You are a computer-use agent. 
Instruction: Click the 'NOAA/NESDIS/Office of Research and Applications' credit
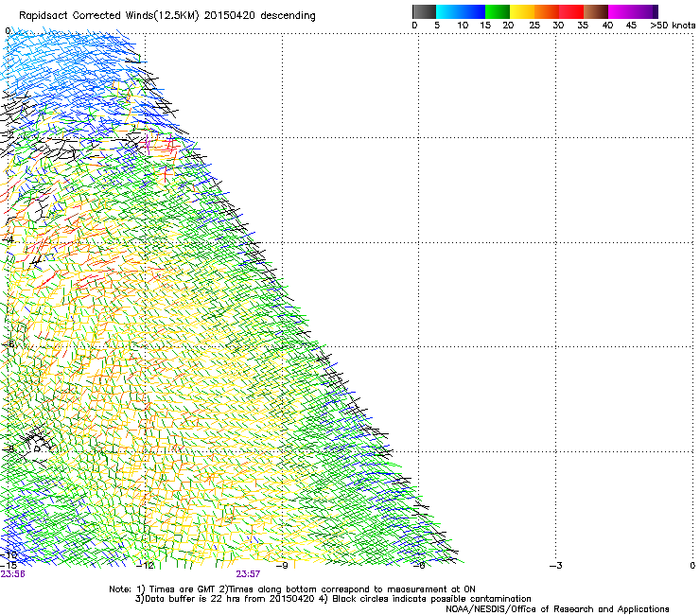pyautogui.click(x=557, y=609)
